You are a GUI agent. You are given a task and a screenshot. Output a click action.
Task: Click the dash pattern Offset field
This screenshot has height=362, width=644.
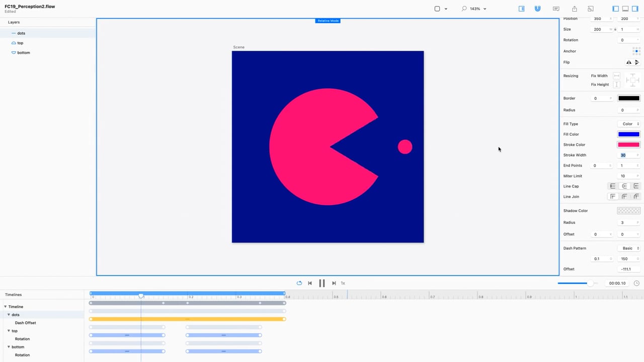(628, 269)
